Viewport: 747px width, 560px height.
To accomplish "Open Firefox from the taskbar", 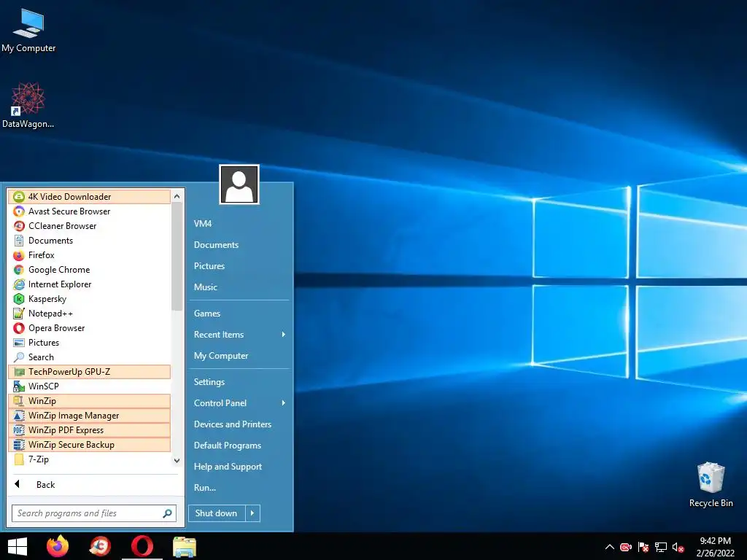I will click(x=58, y=546).
